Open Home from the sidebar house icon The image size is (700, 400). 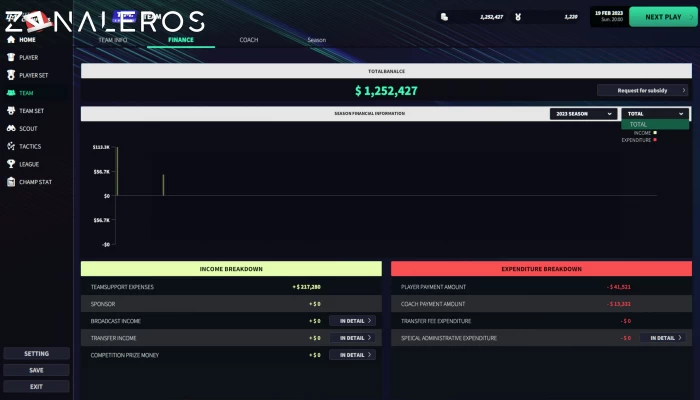[11, 40]
